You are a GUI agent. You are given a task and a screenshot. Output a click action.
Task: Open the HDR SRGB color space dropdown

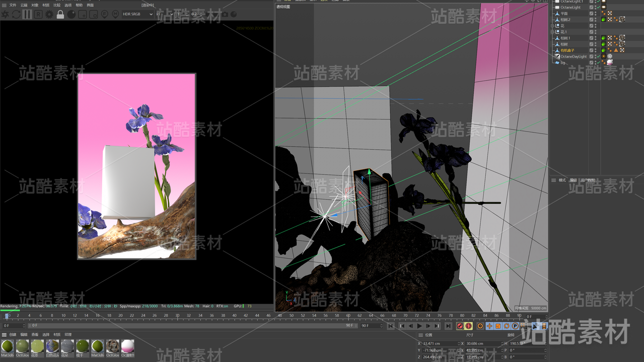137,15
